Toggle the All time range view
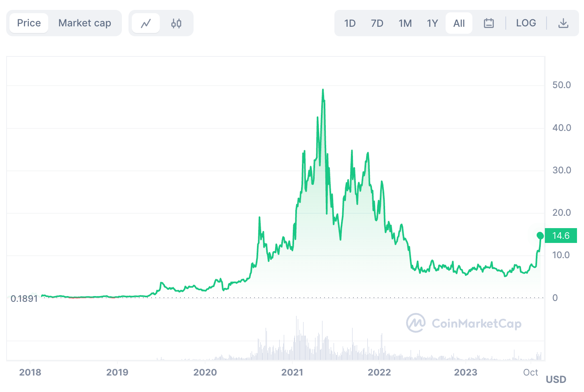584x392 pixels. pos(459,23)
